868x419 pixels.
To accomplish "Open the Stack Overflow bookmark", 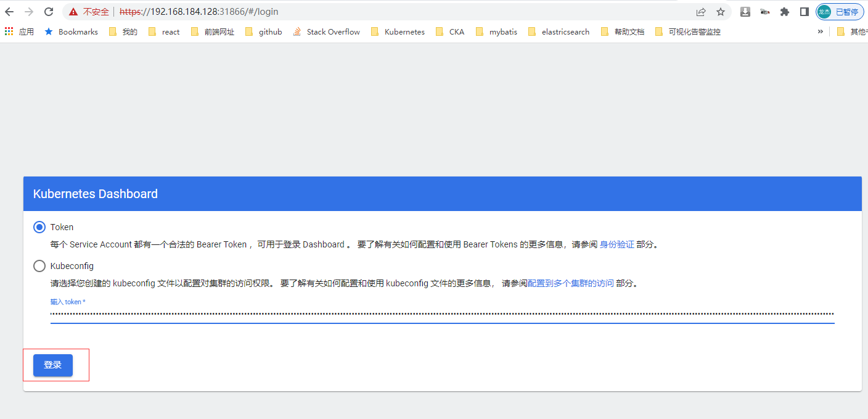I will pos(326,31).
